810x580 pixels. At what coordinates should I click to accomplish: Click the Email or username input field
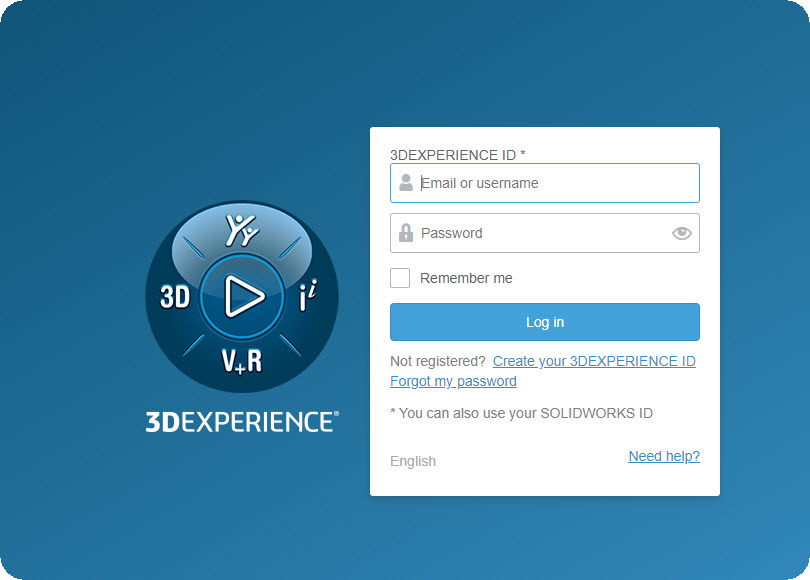545,183
